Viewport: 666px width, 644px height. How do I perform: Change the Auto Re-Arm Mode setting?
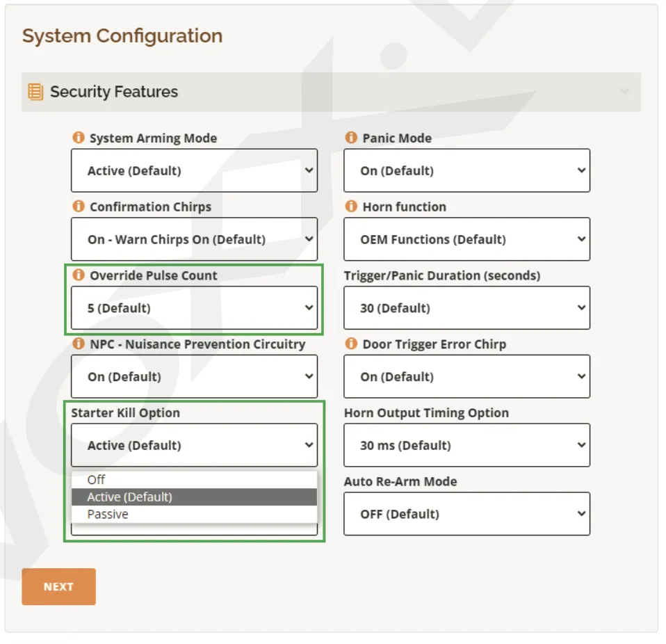[466, 514]
